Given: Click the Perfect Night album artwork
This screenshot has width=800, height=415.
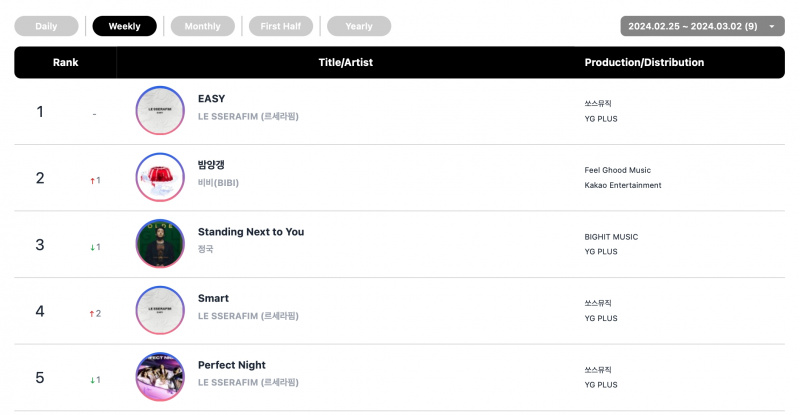Looking at the screenshot, I should pyautogui.click(x=160, y=377).
